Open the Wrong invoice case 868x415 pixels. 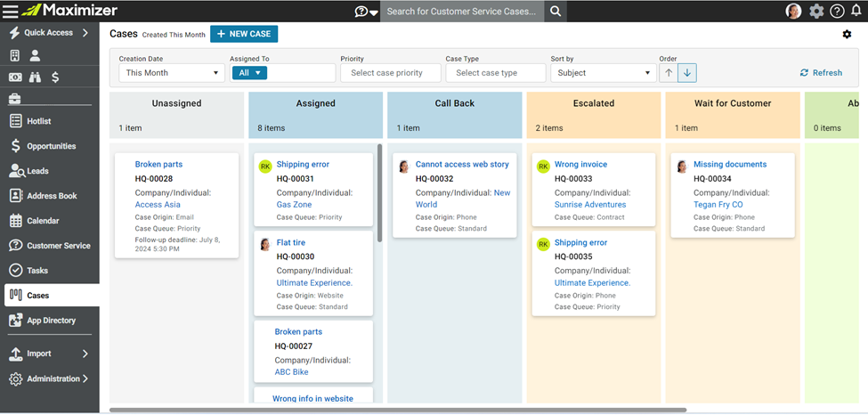580,165
